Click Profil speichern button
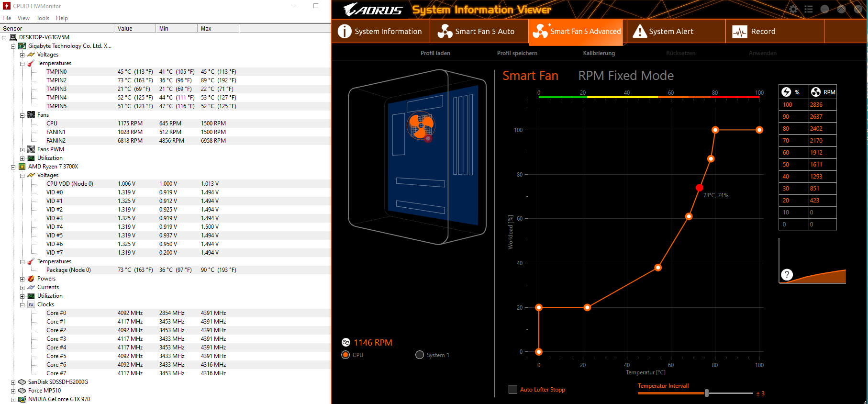This screenshot has height=404, width=868. pos(517,53)
